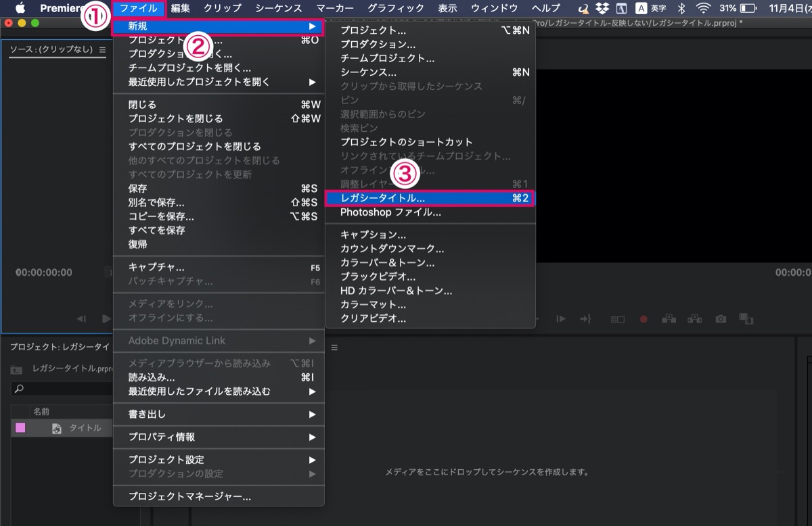812x526 pixels.
Task: Open the ヘルプ menu
Action: 546,8
